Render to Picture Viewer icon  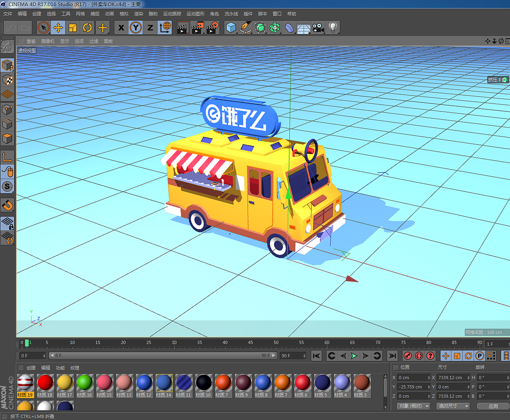198,27
